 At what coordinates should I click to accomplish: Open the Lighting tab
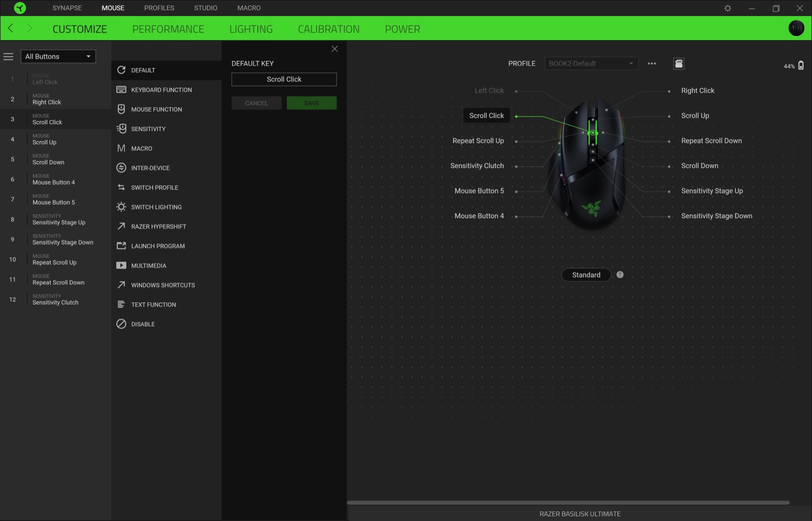coord(251,29)
